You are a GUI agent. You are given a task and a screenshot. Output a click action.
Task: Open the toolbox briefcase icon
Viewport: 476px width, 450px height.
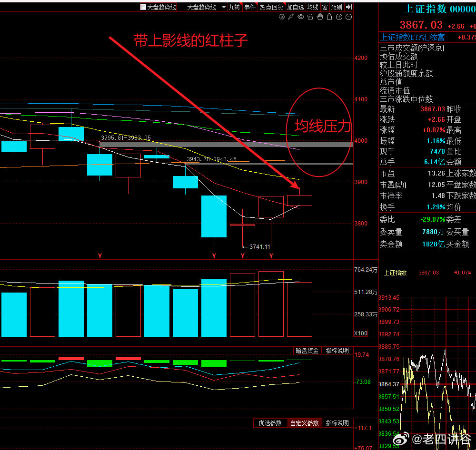tap(310, 17)
